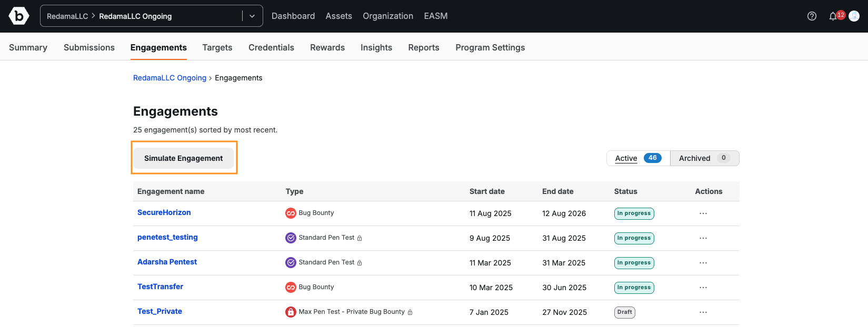Viewport: 868px width, 327px height.
Task: Open Assets in top navigation
Action: (x=338, y=16)
